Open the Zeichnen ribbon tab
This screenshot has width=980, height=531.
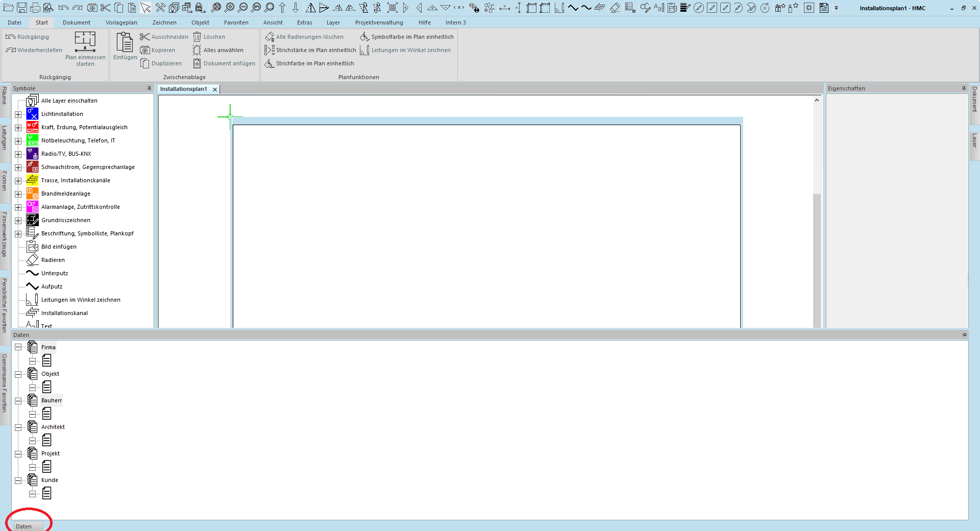(x=164, y=22)
